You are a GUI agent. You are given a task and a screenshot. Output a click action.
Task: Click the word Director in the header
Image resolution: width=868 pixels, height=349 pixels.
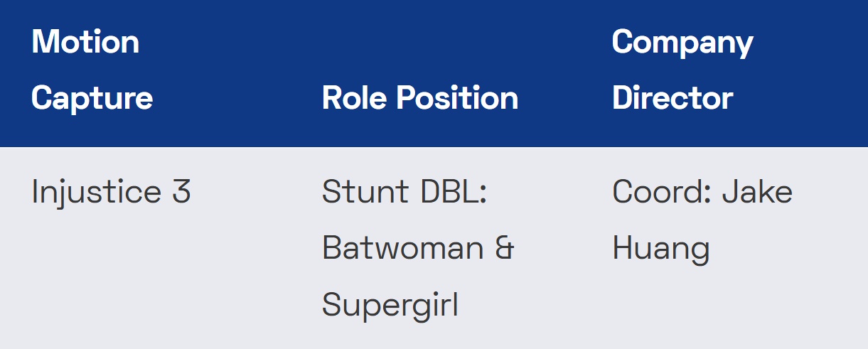673,97
